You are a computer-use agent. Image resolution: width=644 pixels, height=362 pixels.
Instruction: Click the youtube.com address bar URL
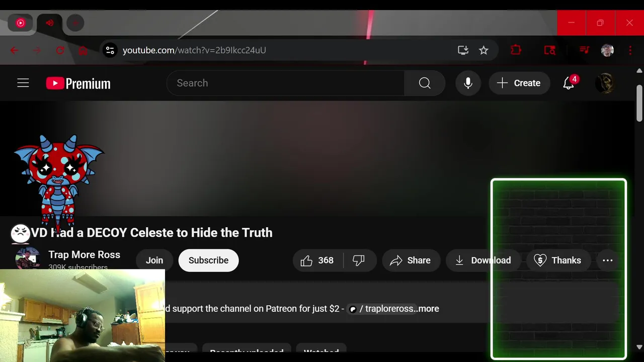194,50
